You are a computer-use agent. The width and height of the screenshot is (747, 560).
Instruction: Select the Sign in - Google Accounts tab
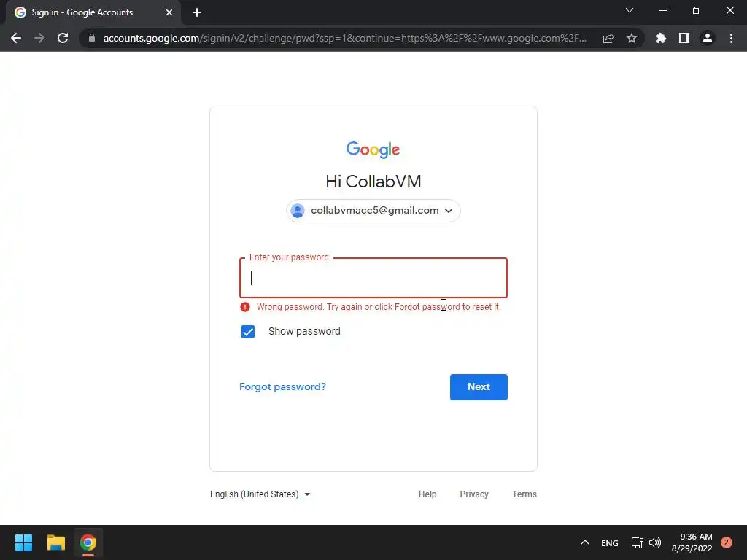click(93, 12)
